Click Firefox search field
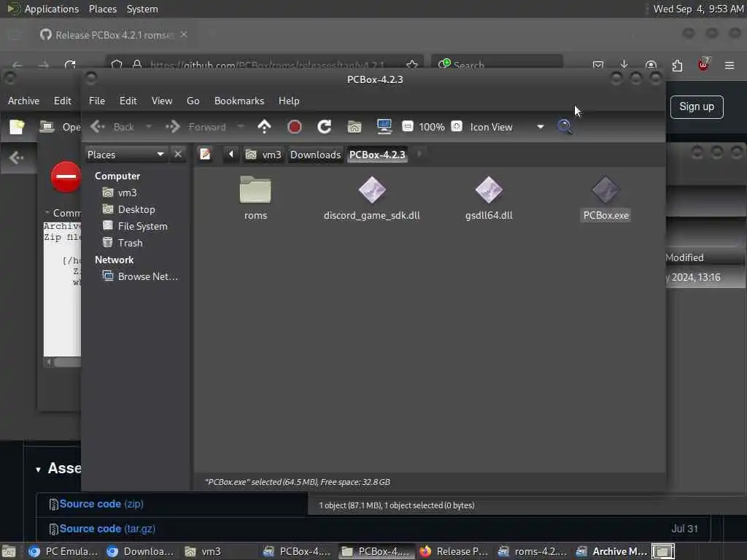 [497, 64]
